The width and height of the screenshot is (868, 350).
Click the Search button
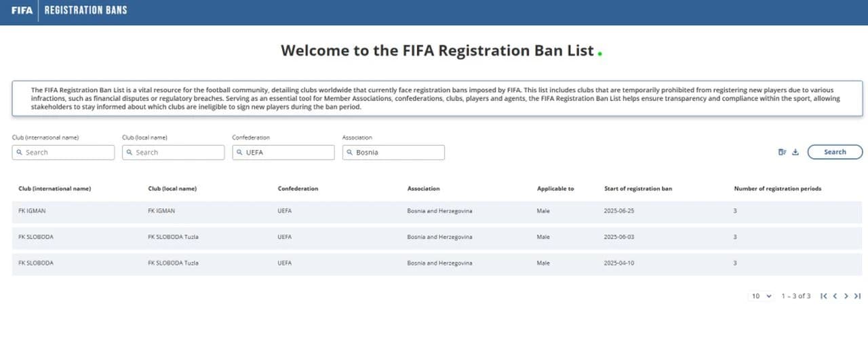coord(835,152)
